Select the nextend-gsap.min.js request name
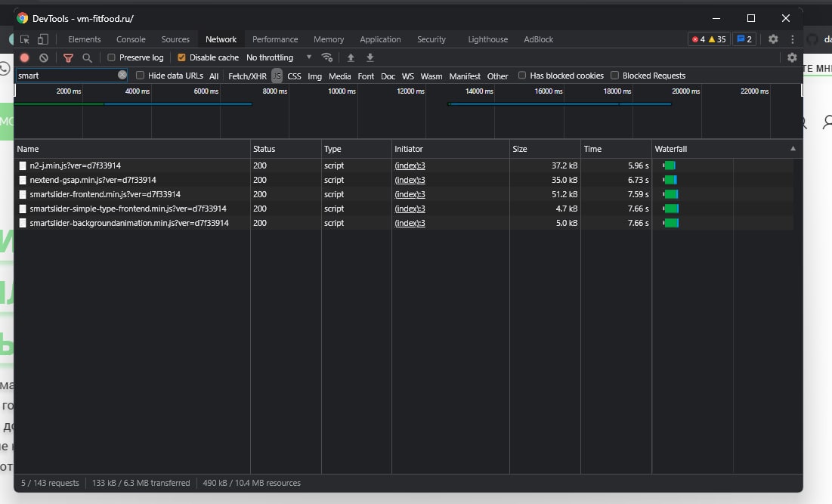 pos(93,180)
